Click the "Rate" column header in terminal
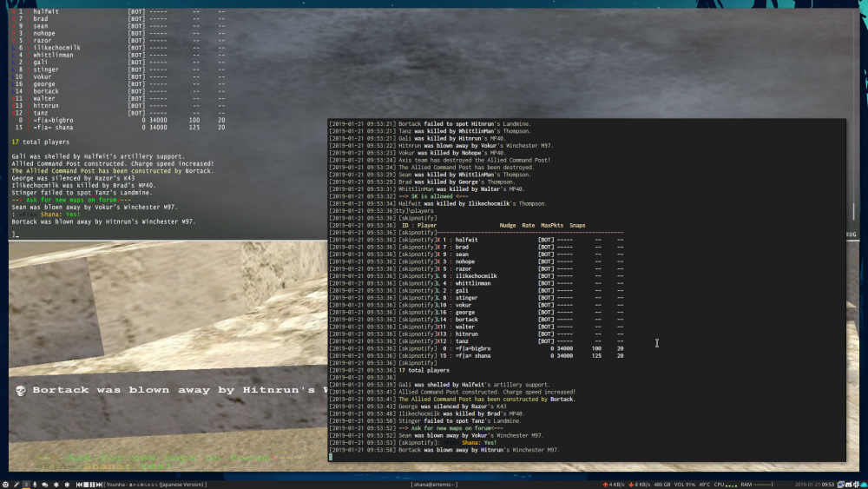Viewport: 868px width, 489px height. tap(528, 226)
